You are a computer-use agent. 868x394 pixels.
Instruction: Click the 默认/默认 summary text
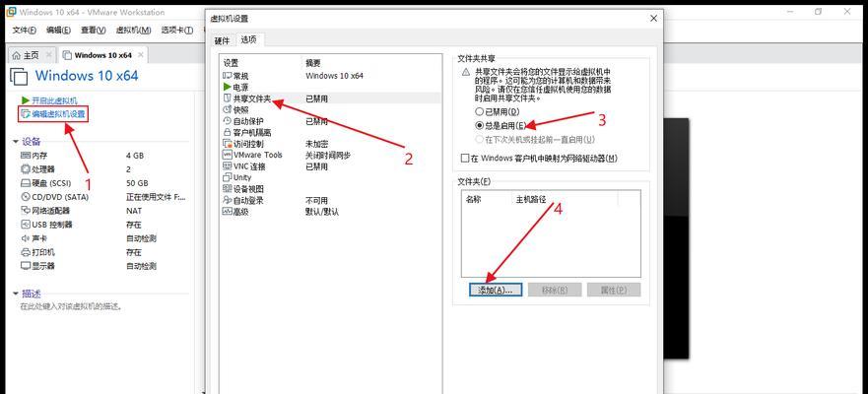point(321,212)
